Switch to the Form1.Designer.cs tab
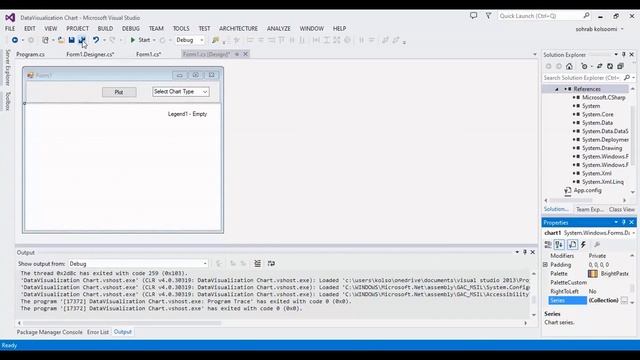The height and width of the screenshot is (360, 640). [90, 54]
